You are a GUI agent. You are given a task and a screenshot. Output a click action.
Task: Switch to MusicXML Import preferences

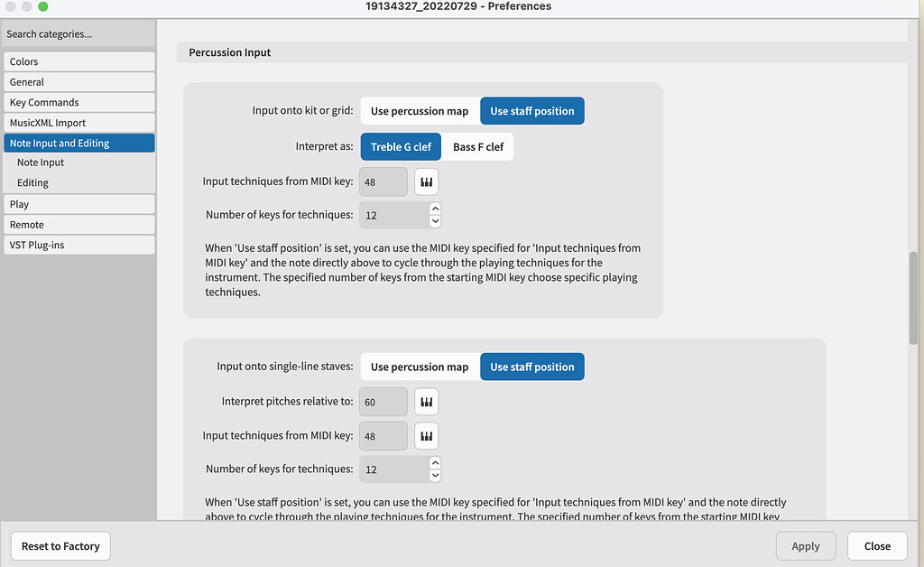[x=79, y=122]
